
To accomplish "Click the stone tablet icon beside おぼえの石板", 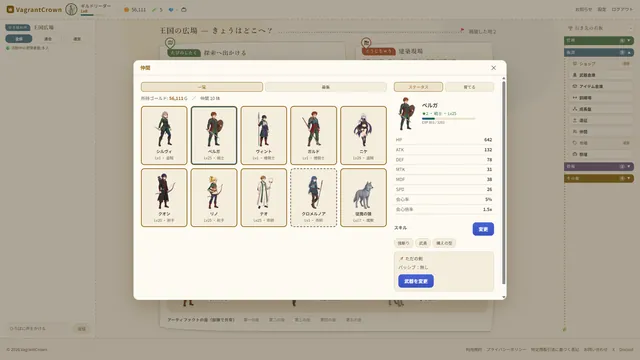I will 570,28.
